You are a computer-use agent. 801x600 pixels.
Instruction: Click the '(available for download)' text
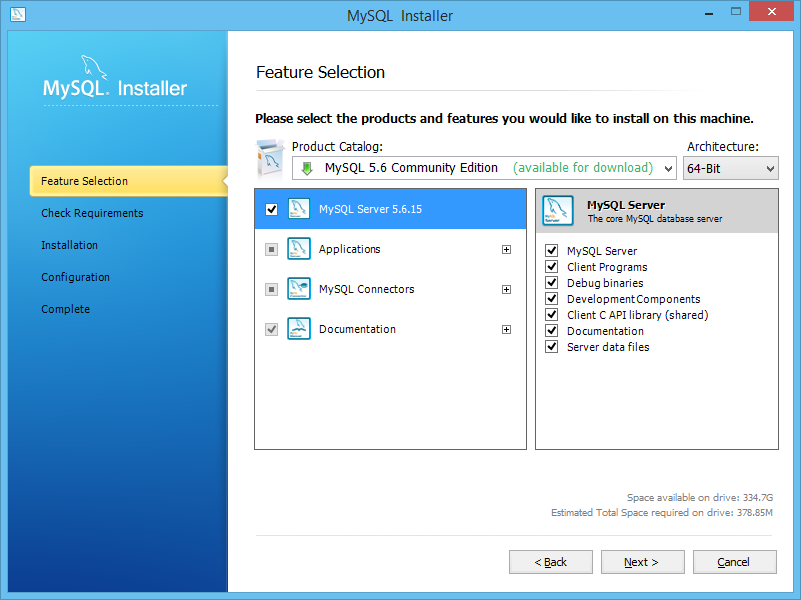coord(583,167)
